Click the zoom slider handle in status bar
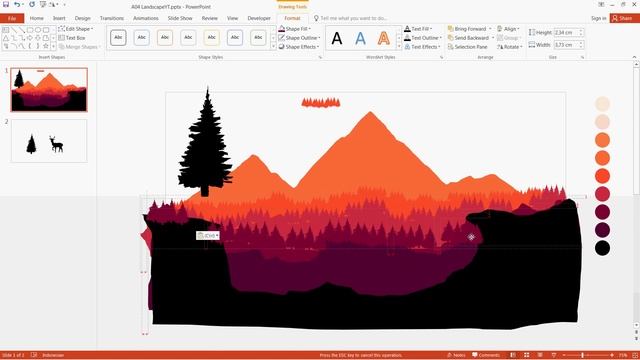This screenshot has width=640, height=360. coord(582,355)
